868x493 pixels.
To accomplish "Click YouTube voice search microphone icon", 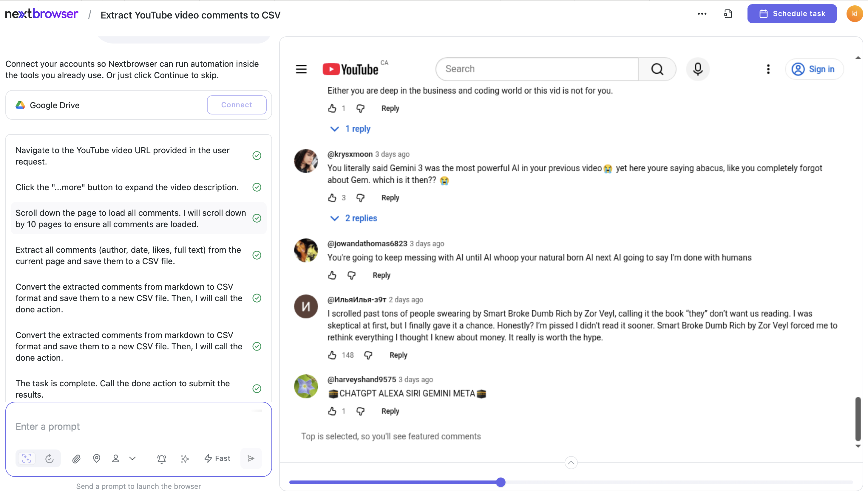I will click(698, 69).
